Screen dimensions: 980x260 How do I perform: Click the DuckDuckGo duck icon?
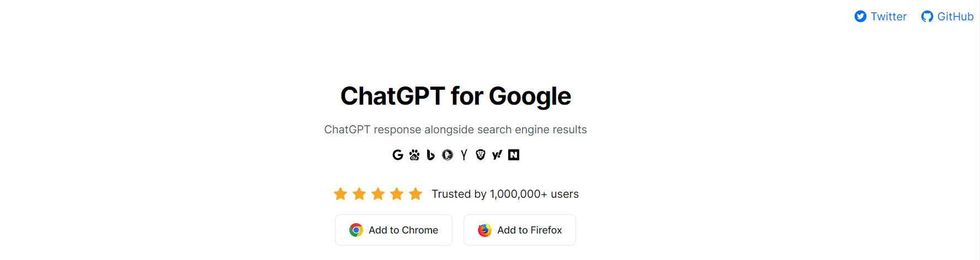click(448, 155)
